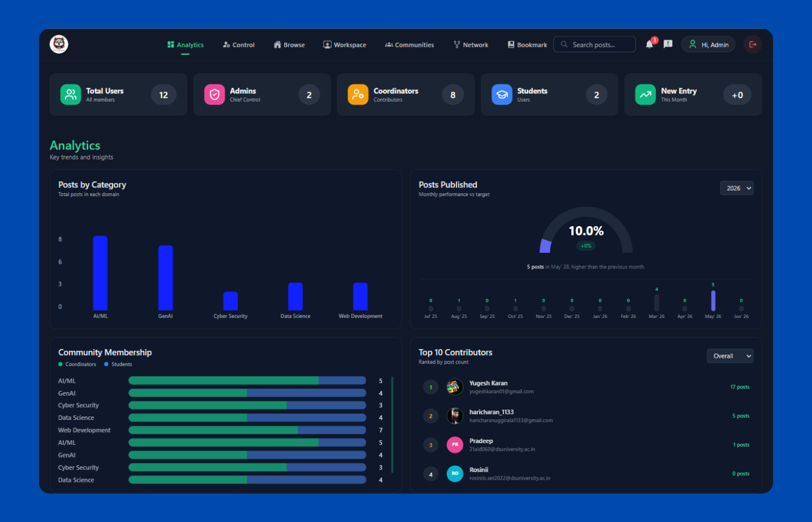Click the Mar' 26 monthly bar
The height and width of the screenshot is (522, 812).
click(657, 303)
